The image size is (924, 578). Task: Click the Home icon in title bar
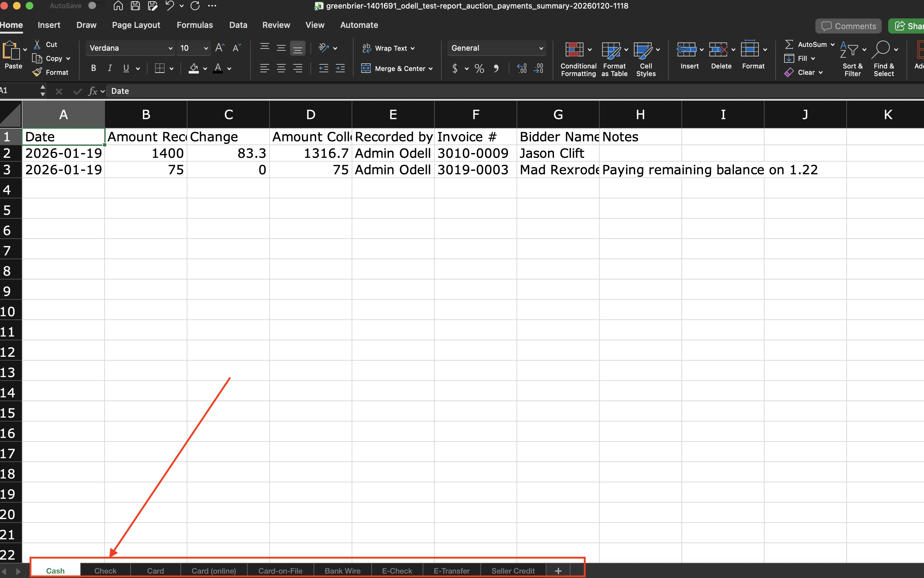coord(118,6)
